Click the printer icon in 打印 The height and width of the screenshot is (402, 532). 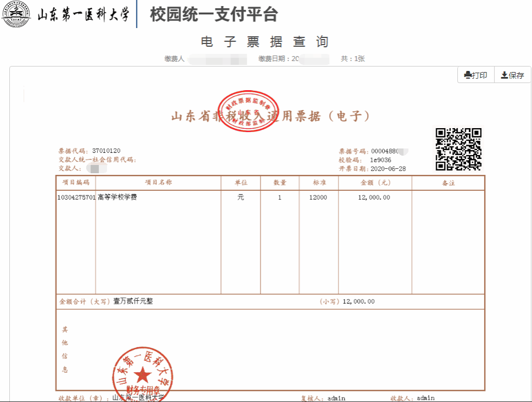[468, 75]
